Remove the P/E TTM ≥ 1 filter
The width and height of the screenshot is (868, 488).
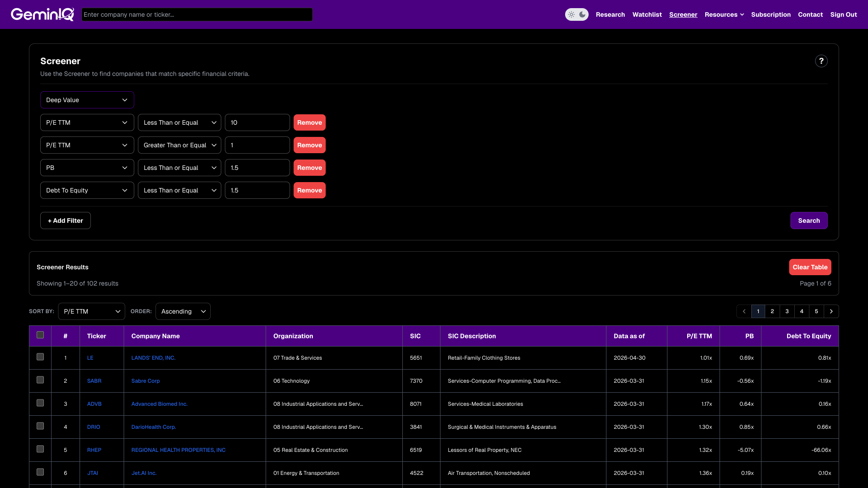coord(310,145)
